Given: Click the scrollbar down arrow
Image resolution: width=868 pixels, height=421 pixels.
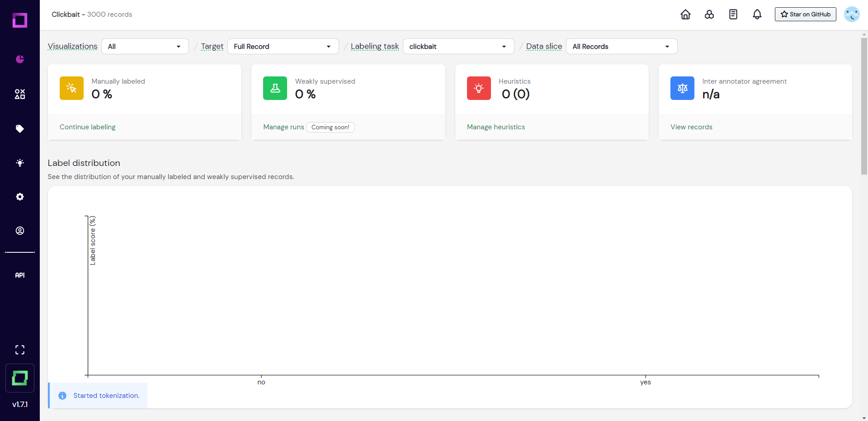Looking at the screenshot, I should [x=864, y=418].
